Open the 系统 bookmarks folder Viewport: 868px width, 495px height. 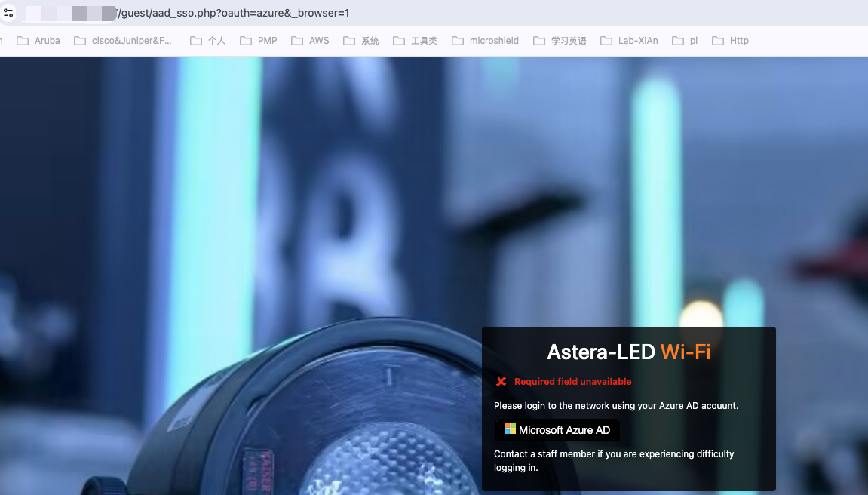[x=361, y=41]
